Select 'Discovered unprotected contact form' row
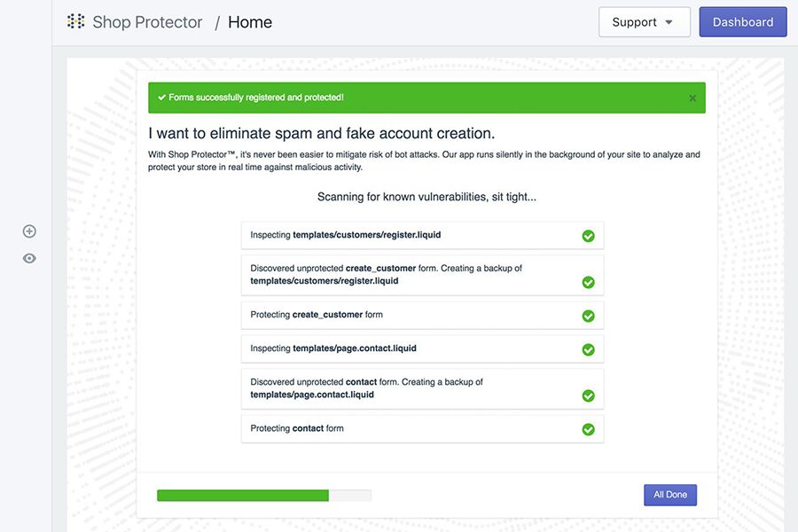 click(x=422, y=389)
